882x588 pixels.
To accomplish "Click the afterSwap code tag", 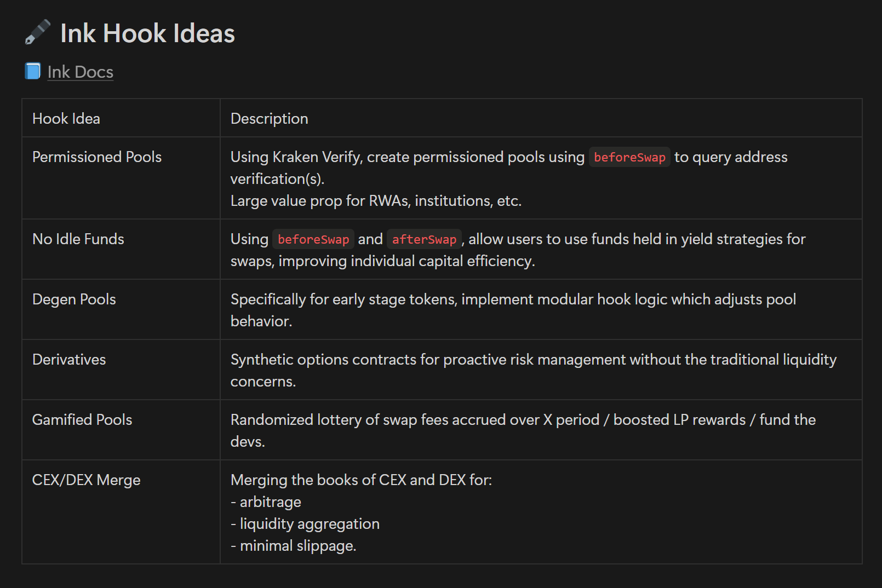I will [424, 240].
